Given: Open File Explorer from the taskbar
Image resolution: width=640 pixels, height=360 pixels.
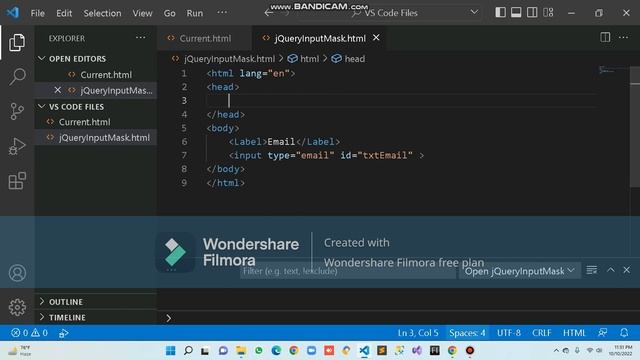Looking at the screenshot, I should (241, 350).
